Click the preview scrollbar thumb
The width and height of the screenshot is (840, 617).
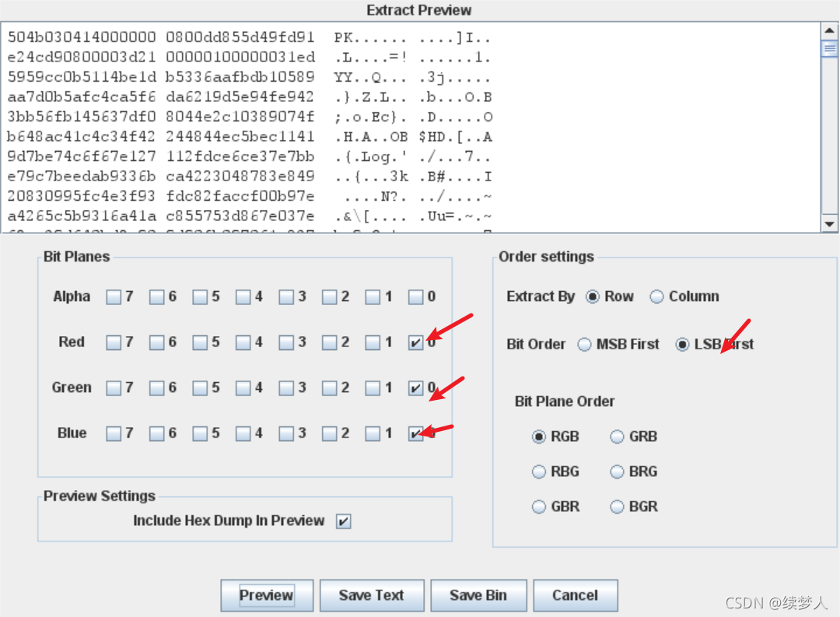click(x=829, y=49)
